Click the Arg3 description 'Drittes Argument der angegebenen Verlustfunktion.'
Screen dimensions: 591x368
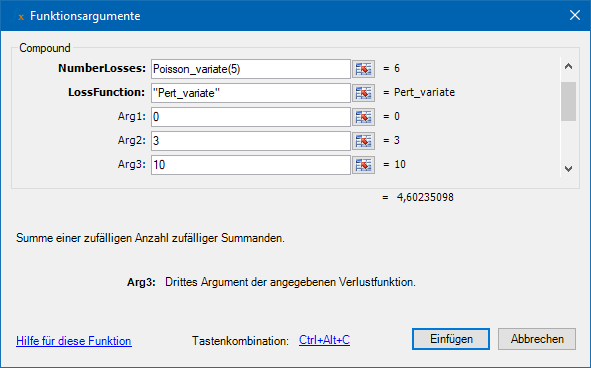(x=290, y=282)
